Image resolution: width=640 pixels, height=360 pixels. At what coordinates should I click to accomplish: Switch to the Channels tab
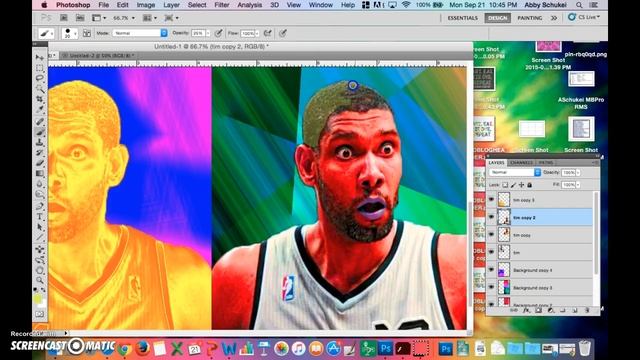click(521, 162)
